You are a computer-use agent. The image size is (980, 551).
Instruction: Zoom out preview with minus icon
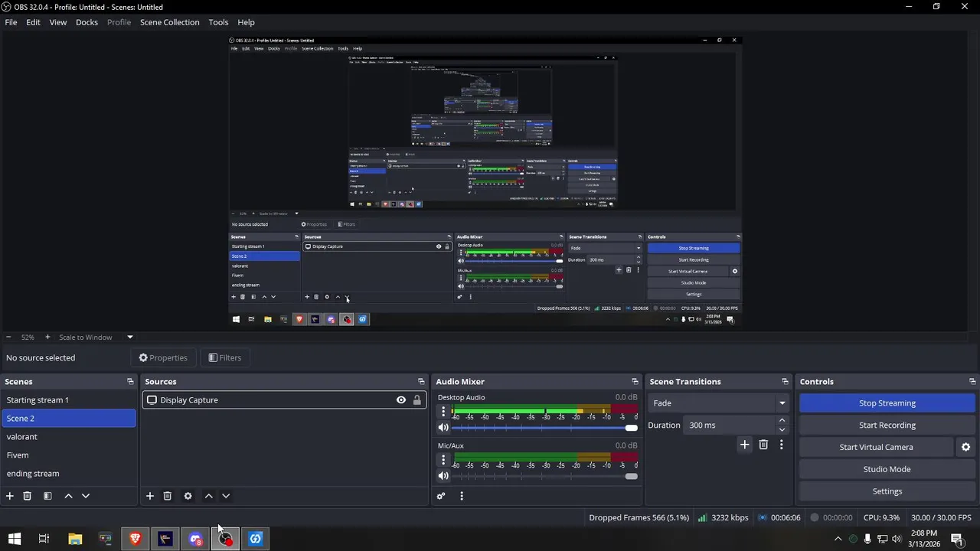click(x=8, y=337)
